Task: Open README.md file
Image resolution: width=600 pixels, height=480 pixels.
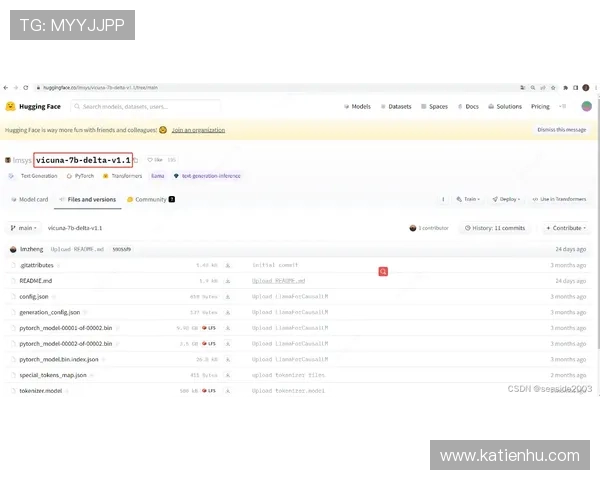Action: [x=36, y=281]
